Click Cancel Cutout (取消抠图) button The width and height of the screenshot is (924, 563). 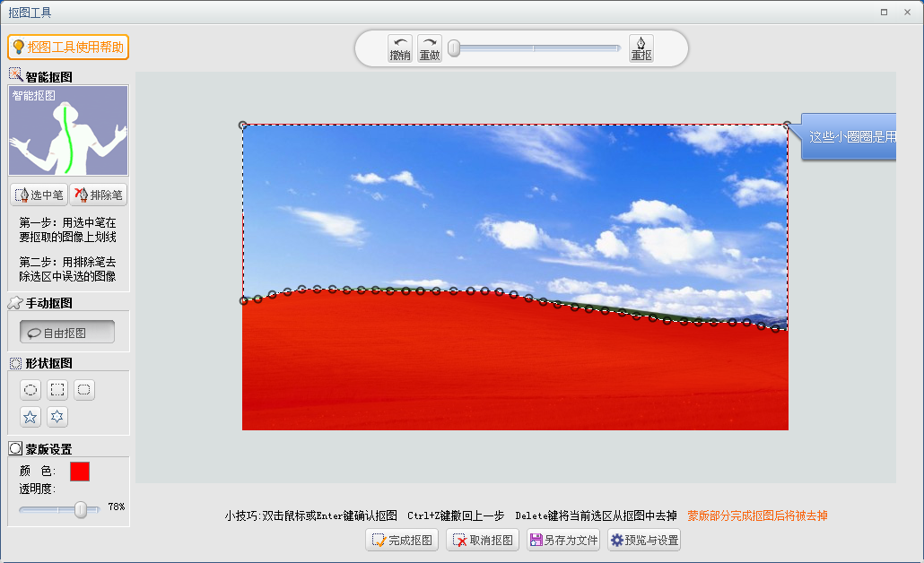click(484, 540)
